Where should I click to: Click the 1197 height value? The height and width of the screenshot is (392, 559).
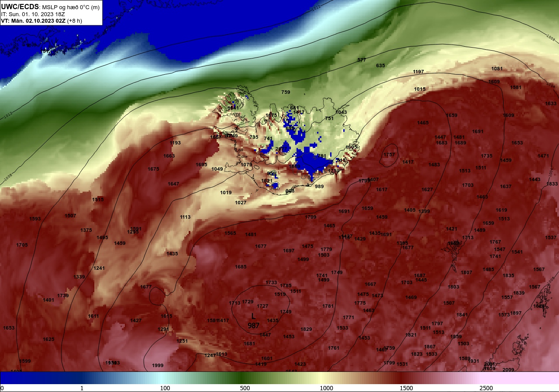click(418, 72)
